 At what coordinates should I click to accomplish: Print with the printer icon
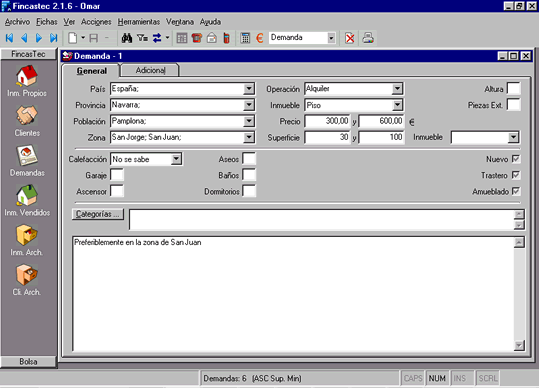(368, 38)
